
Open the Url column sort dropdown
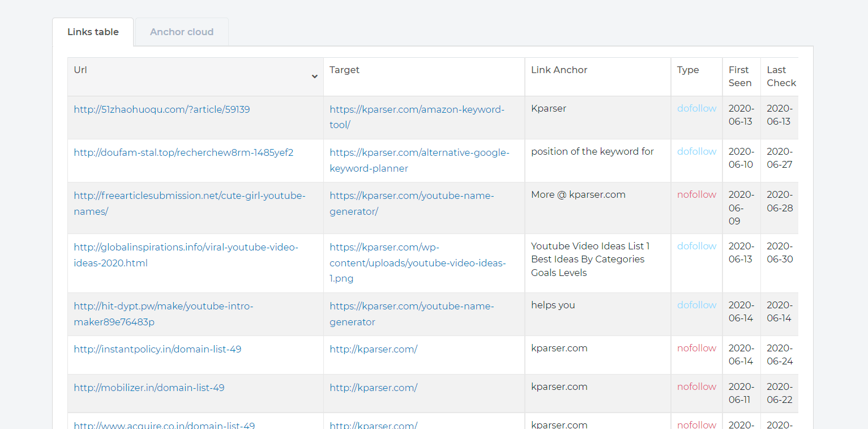[314, 75]
